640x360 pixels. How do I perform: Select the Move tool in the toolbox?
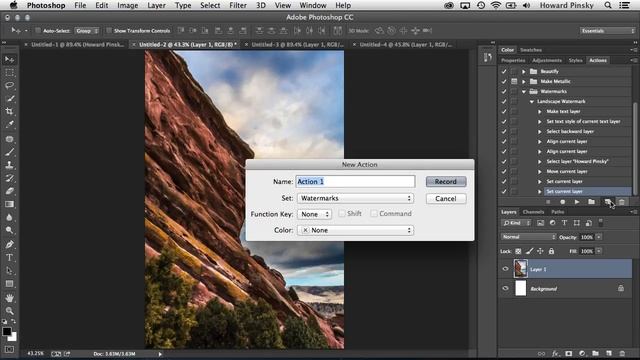[9, 60]
